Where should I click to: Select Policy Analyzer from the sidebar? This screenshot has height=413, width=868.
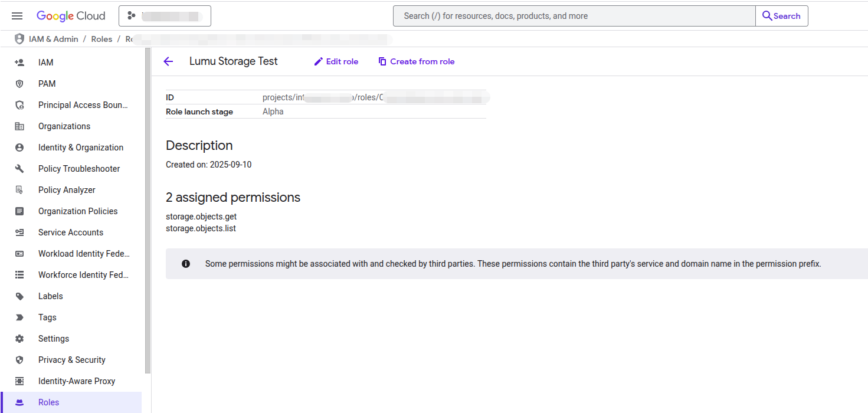point(67,190)
